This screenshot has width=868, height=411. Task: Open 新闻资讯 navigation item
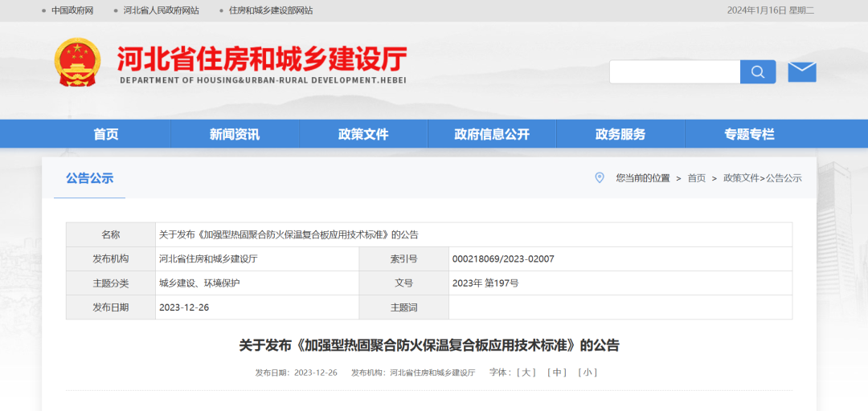[x=235, y=134]
